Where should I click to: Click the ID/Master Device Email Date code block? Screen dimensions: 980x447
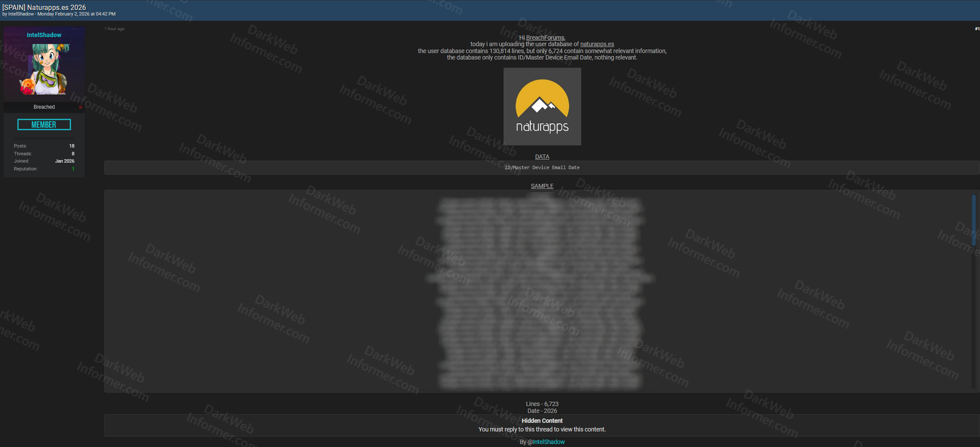[542, 167]
